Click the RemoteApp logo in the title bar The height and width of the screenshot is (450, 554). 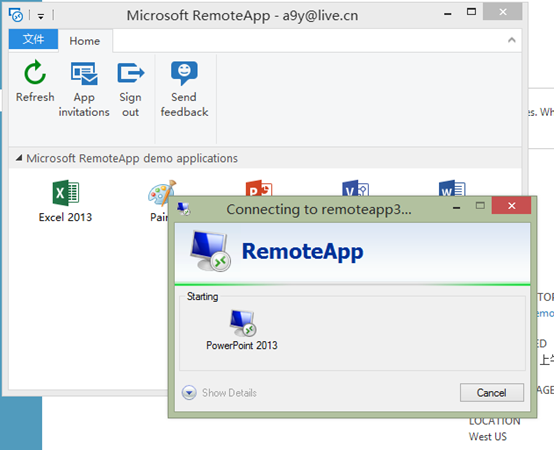click(16, 15)
